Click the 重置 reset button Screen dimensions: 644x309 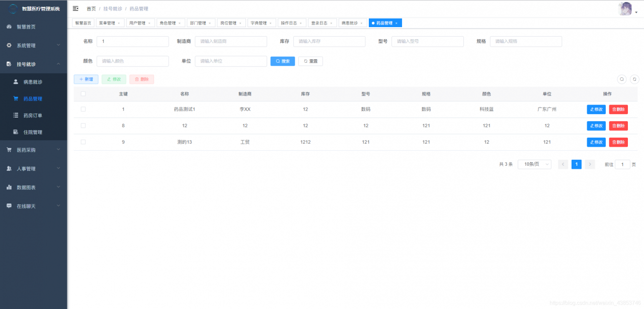point(310,61)
